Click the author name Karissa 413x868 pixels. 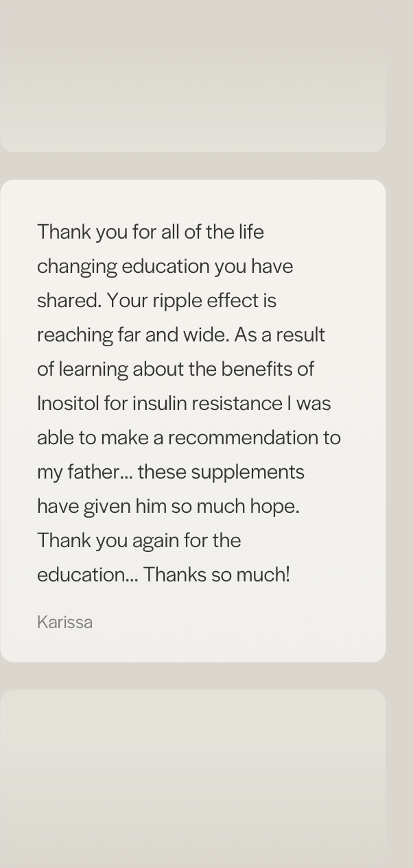tap(64, 622)
